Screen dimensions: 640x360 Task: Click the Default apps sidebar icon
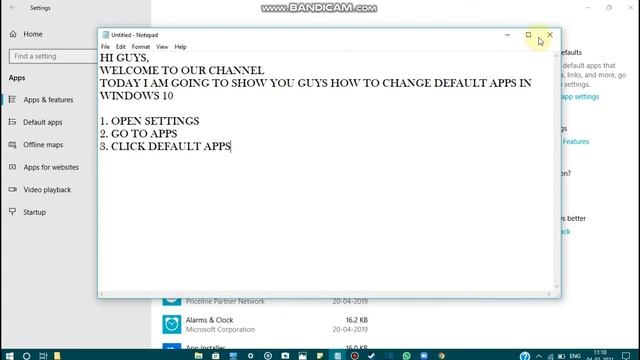tap(13, 122)
